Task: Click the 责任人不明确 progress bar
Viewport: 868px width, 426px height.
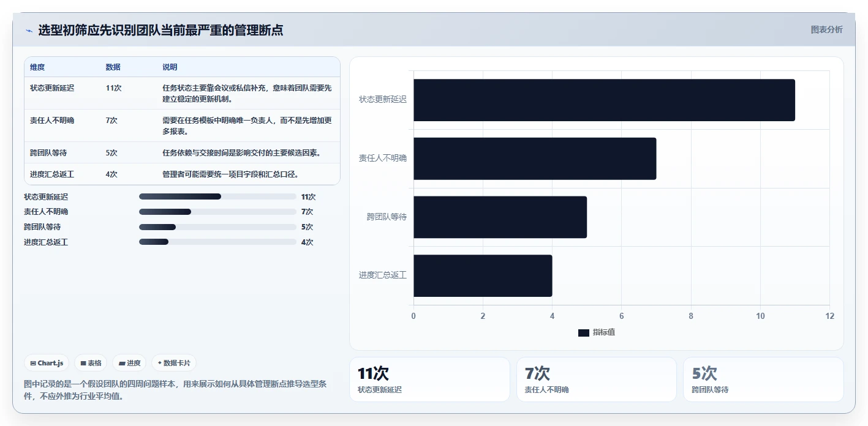Action: point(217,212)
